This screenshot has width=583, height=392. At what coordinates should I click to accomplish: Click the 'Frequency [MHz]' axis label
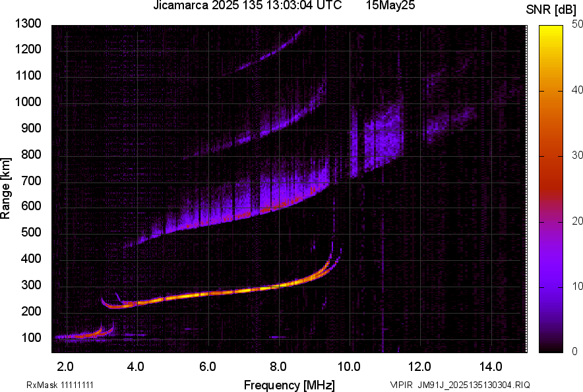(290, 385)
